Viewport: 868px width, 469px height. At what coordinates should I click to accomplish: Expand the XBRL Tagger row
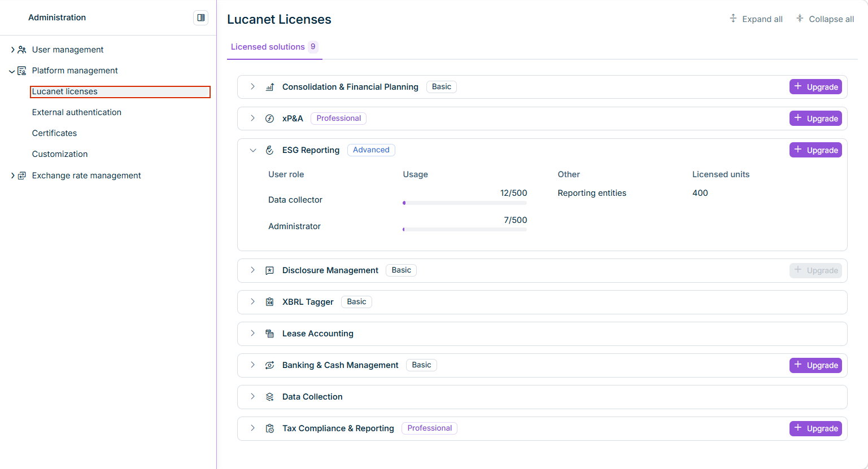point(252,302)
